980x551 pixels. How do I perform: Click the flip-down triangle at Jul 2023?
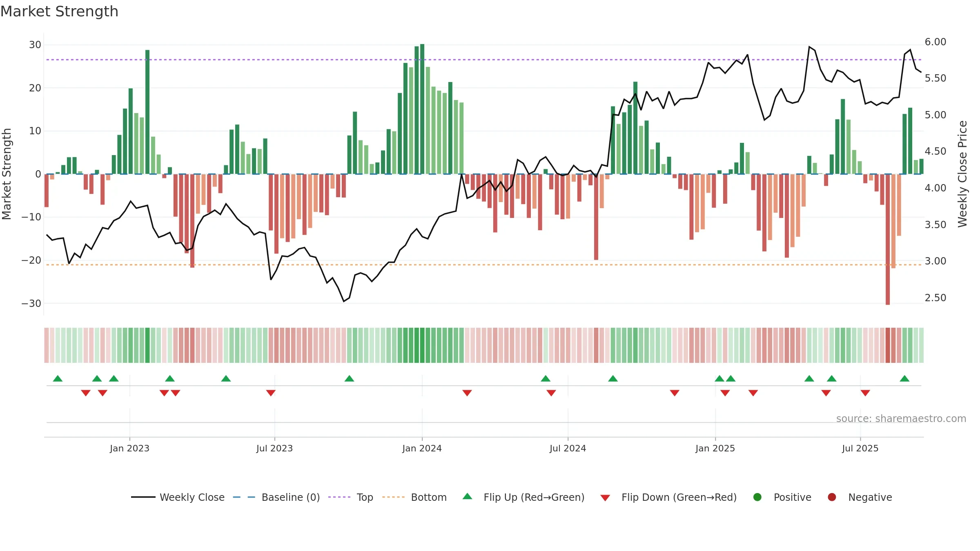click(271, 393)
